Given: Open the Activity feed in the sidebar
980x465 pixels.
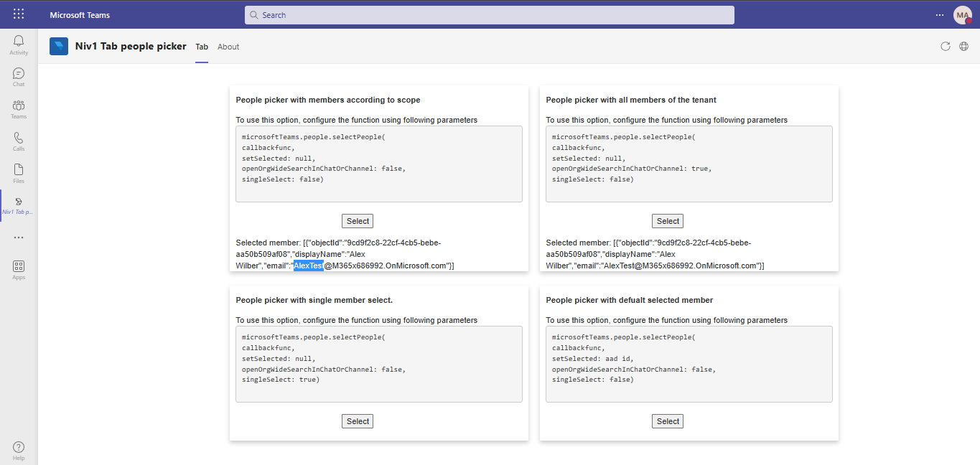Looking at the screenshot, I should pyautogui.click(x=18, y=43).
